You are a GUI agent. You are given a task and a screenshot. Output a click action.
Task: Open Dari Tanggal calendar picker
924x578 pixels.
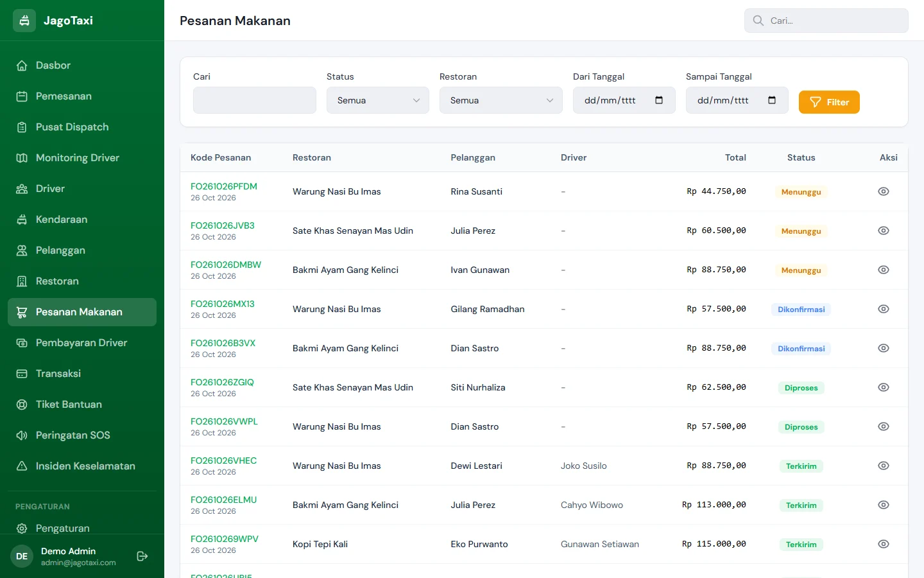tap(659, 100)
